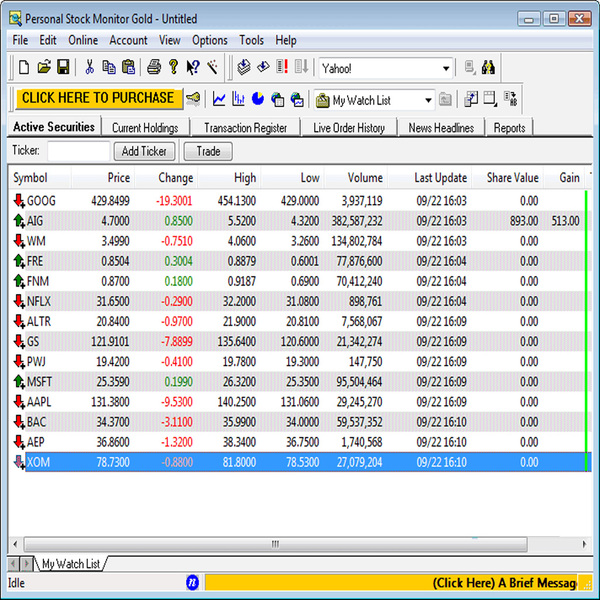Click the NFLX price 31.6500
This screenshot has width=600, height=600.
click(x=112, y=301)
